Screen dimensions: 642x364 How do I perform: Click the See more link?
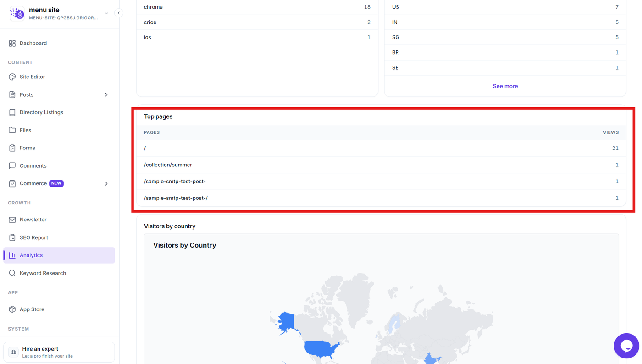coord(505,86)
